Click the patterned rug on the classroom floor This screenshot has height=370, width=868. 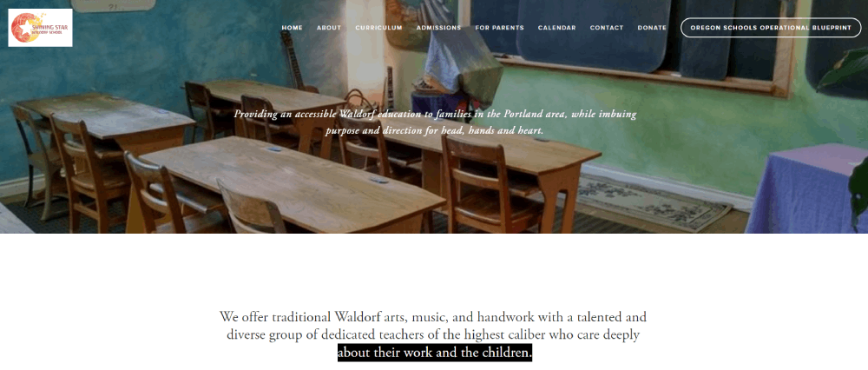(x=654, y=202)
